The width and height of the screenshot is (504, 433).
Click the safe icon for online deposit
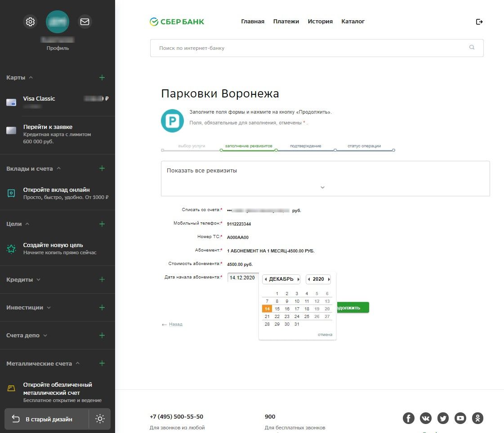point(11,194)
